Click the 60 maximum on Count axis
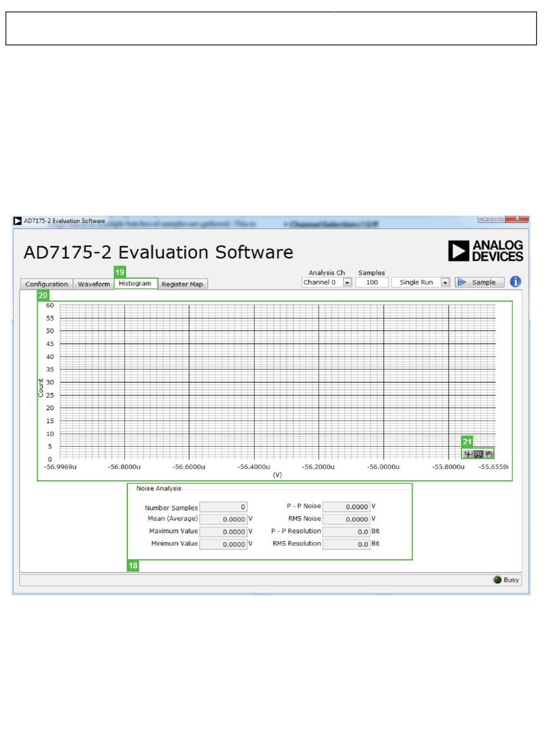The width and height of the screenshot is (560, 739). tap(50, 305)
